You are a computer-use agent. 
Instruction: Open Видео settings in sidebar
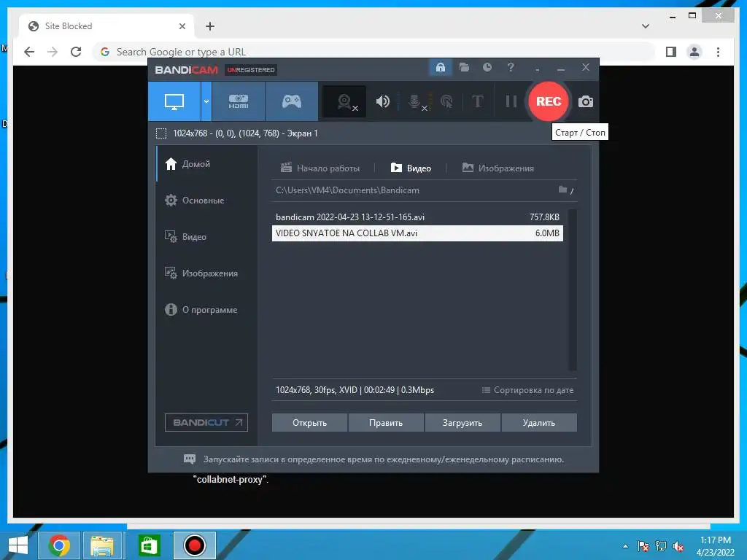click(206, 237)
